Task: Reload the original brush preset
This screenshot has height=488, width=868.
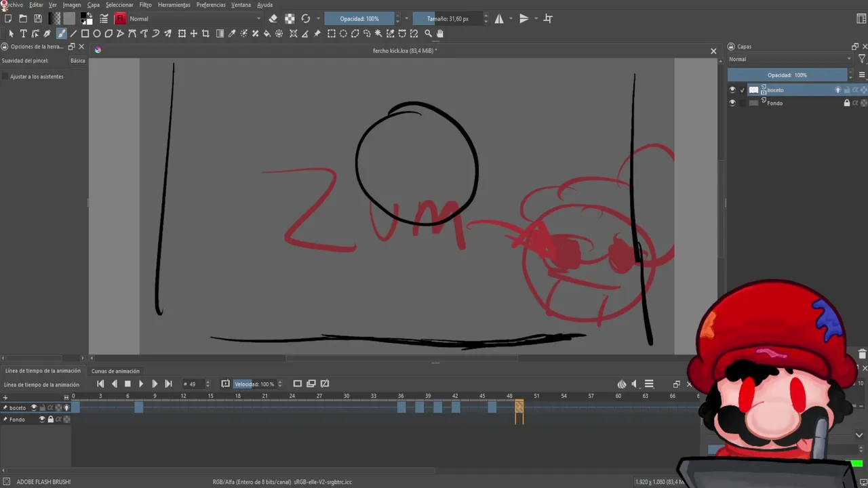Action: point(306,18)
